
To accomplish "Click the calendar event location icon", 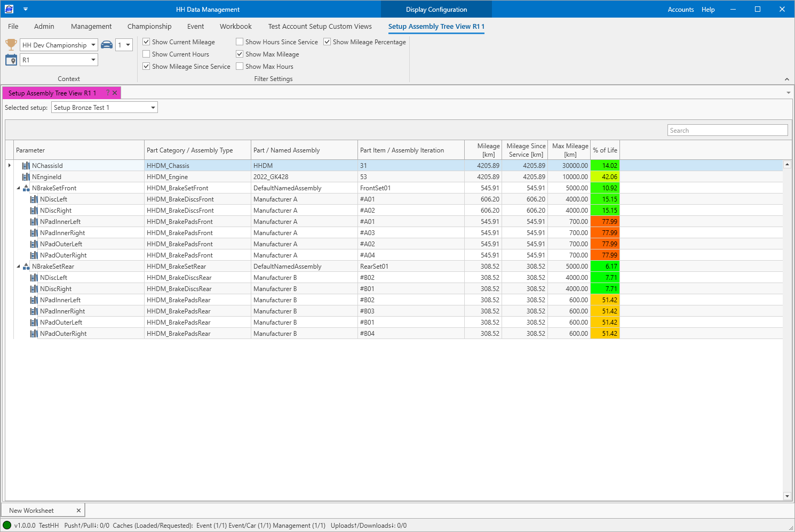I will (11, 60).
